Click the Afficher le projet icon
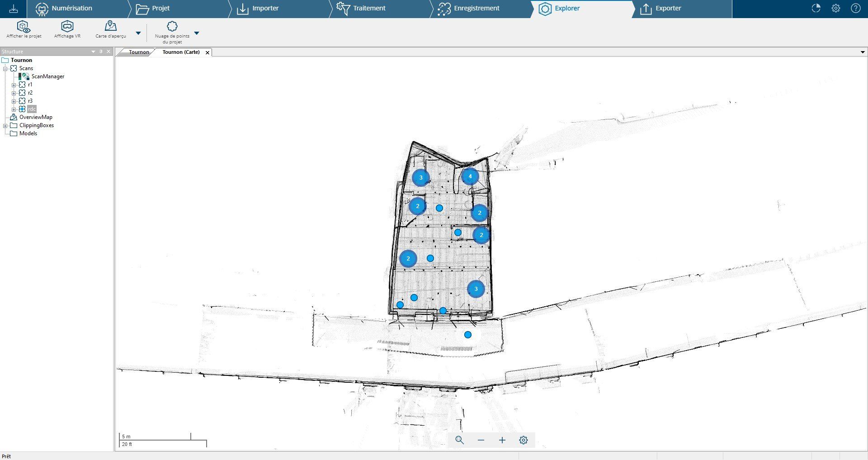The height and width of the screenshot is (460, 868). click(24, 27)
